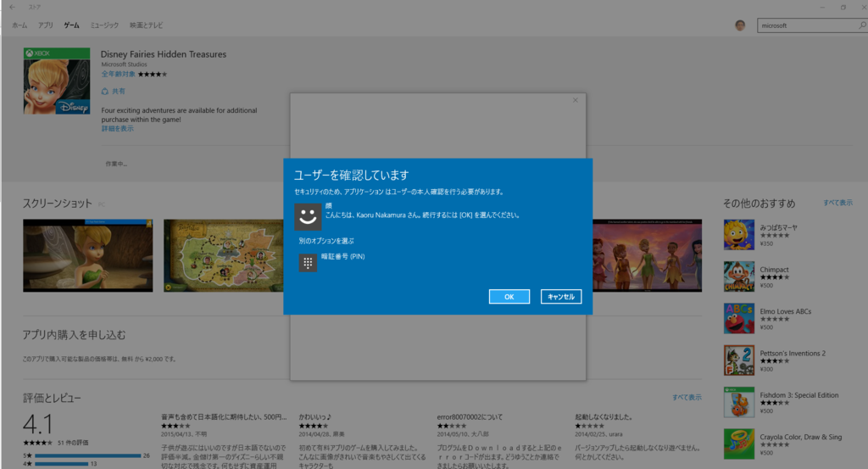Image resolution: width=868 pixels, height=469 pixels.
Task: Close the gray purchase dialog with X
Action: [576, 100]
